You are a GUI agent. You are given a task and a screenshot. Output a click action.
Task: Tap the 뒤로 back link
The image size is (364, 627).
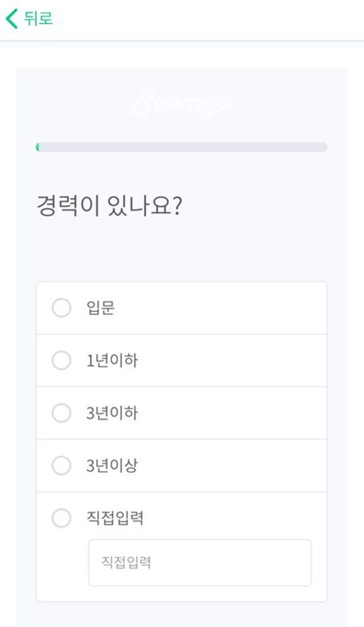click(x=38, y=19)
